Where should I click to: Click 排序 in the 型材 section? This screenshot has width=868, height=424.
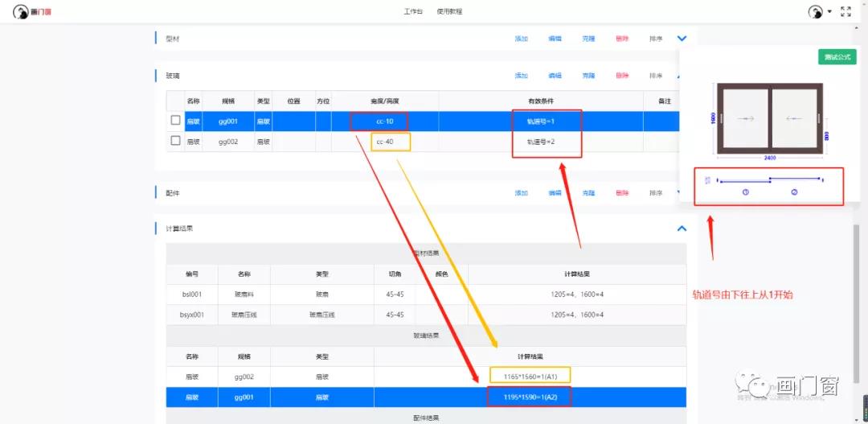[656, 39]
